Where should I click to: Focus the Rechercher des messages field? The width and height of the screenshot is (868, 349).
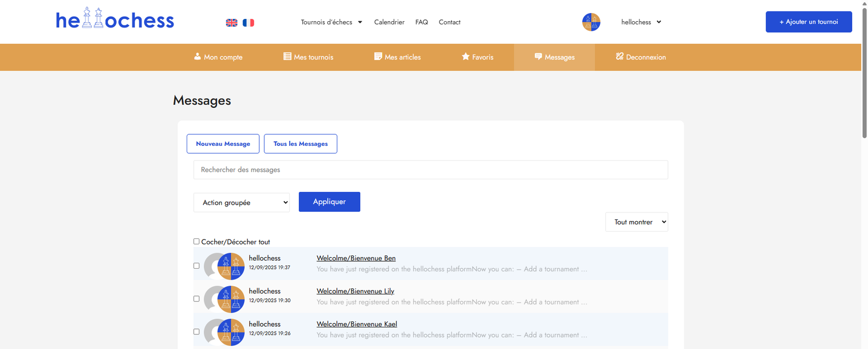(x=430, y=170)
